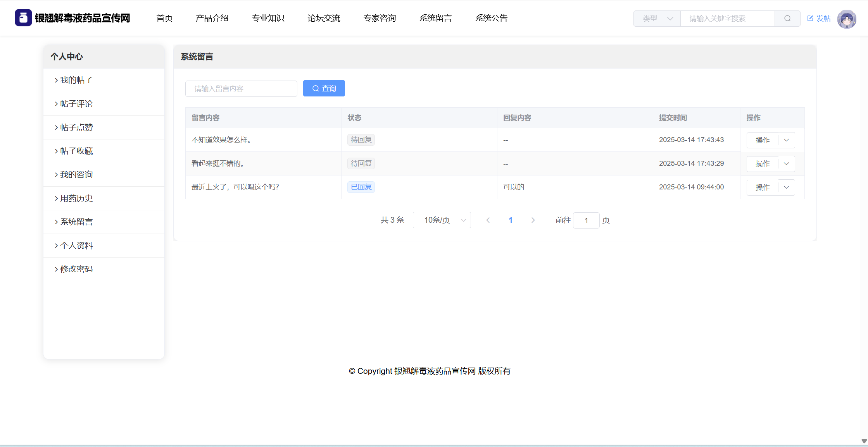
Task: Click page number 1 in pagination
Action: (x=510, y=220)
